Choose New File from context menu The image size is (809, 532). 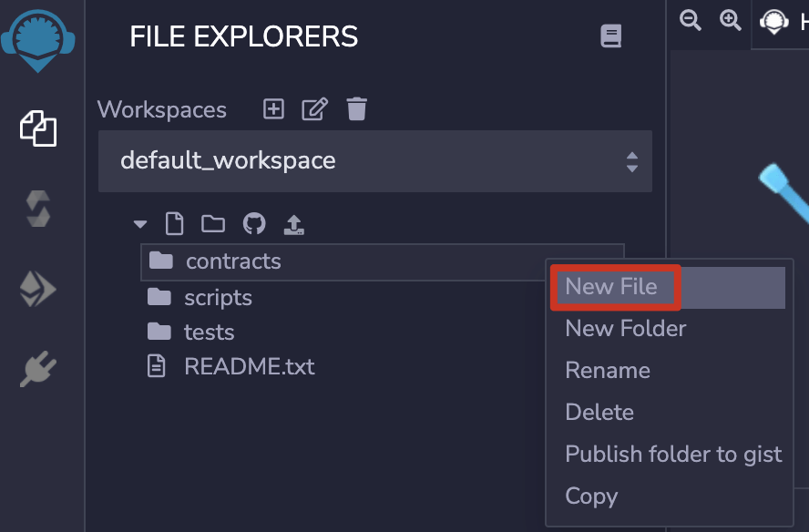coord(611,287)
